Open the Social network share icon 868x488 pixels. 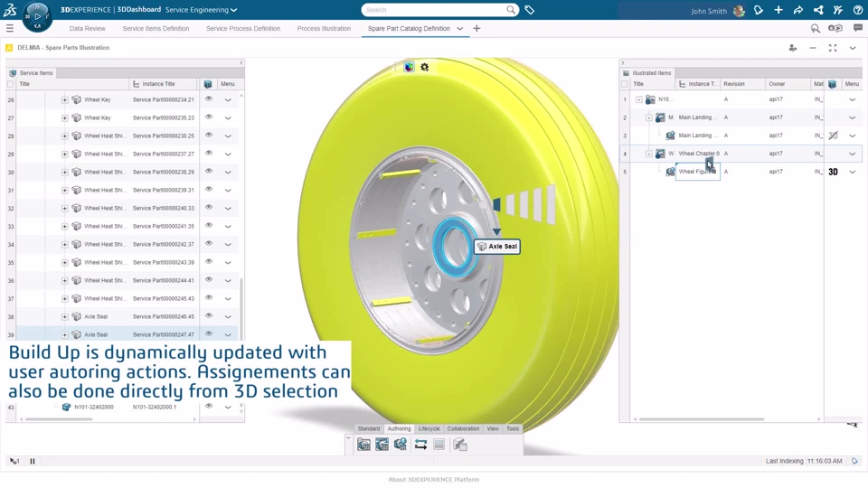tap(818, 10)
